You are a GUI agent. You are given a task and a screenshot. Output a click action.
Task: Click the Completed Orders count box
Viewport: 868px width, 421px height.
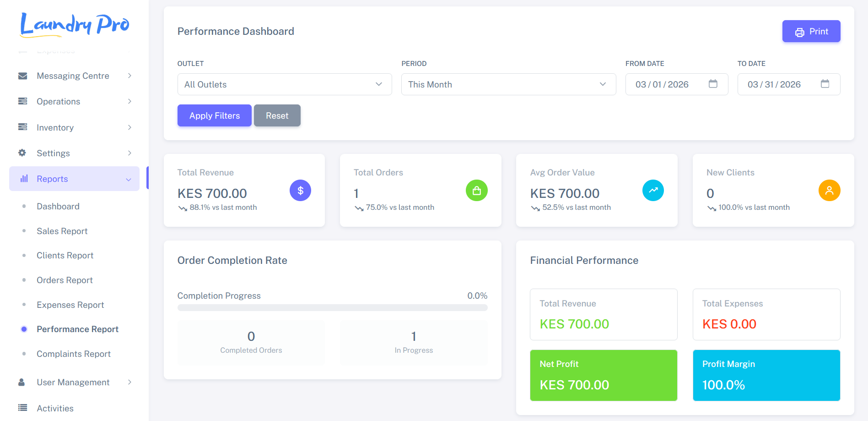251,342
